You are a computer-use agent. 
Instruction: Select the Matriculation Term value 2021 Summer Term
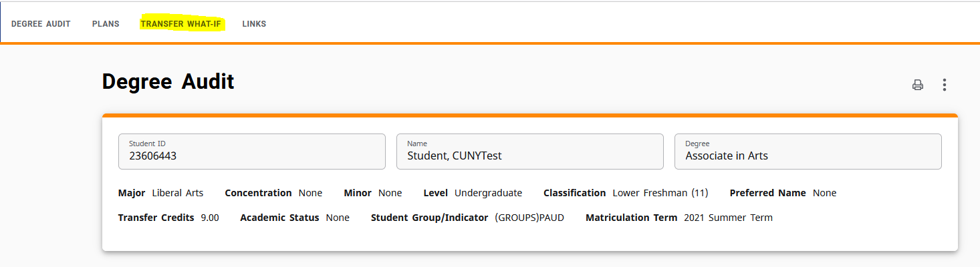[x=728, y=218]
